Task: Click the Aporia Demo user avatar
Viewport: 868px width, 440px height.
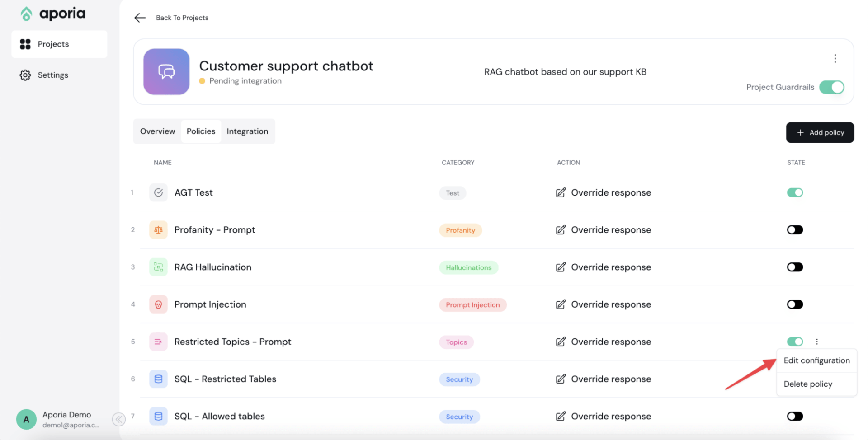Action: pos(26,419)
